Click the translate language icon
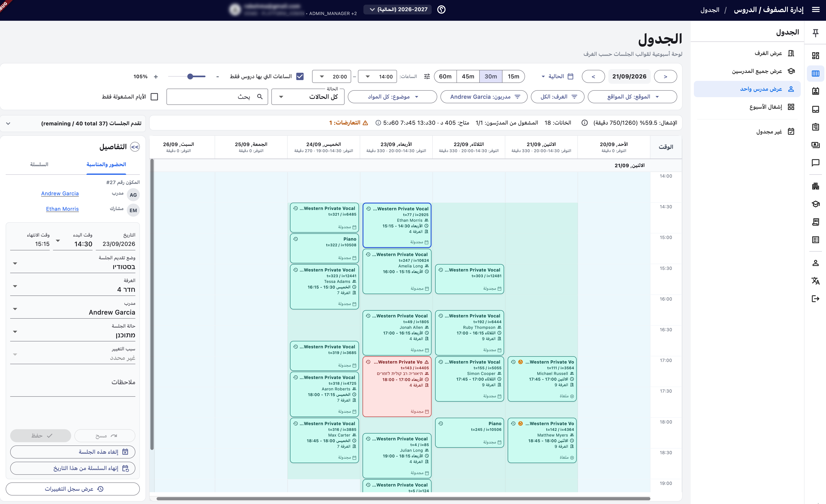 [815, 281]
